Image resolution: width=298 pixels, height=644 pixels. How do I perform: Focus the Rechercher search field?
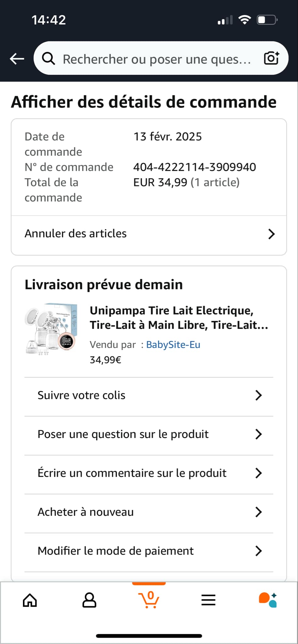point(157,59)
